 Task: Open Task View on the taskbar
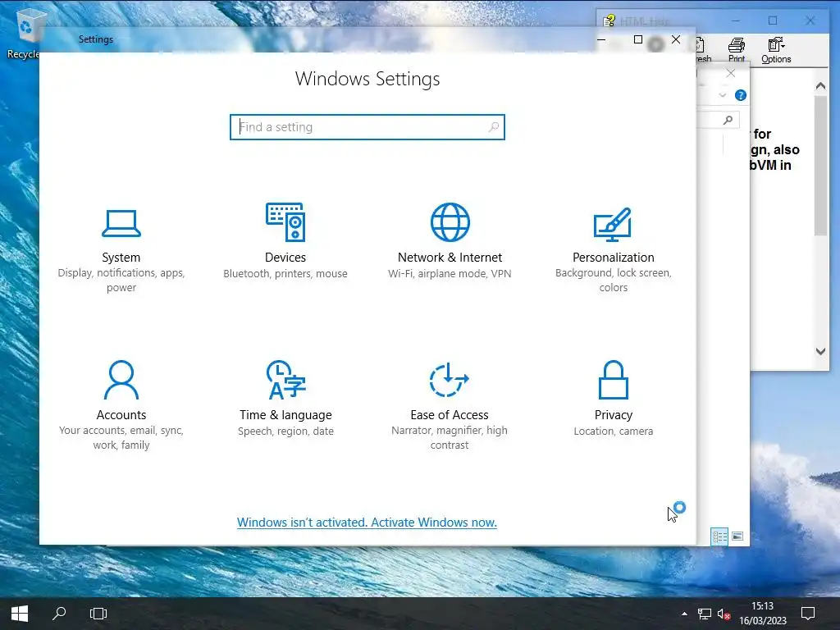[98, 614]
